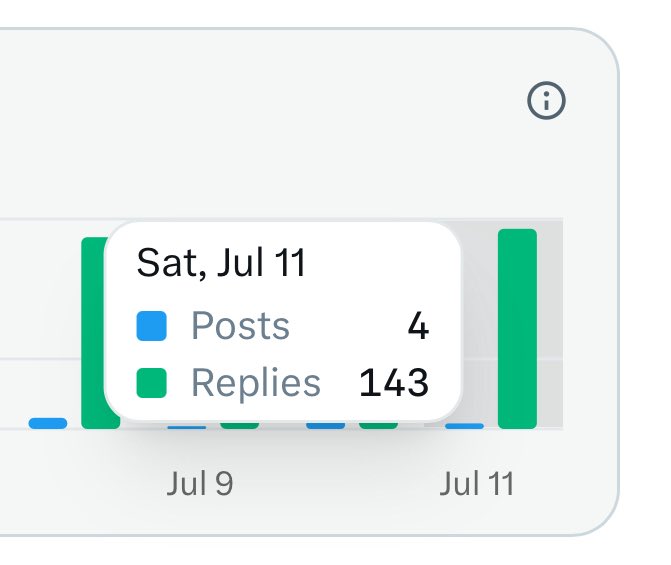Click the Posts label in tooltip

coord(240,326)
